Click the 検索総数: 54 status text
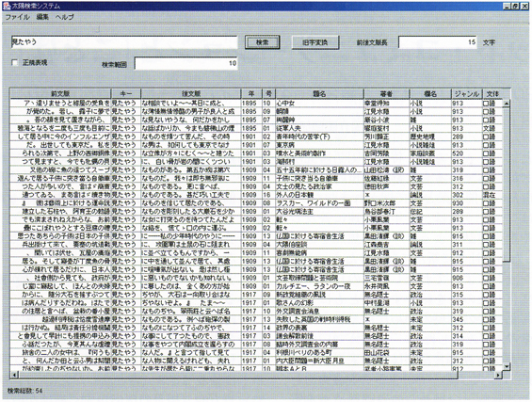Image resolution: width=532 pixels, height=402 pixels. (25, 391)
